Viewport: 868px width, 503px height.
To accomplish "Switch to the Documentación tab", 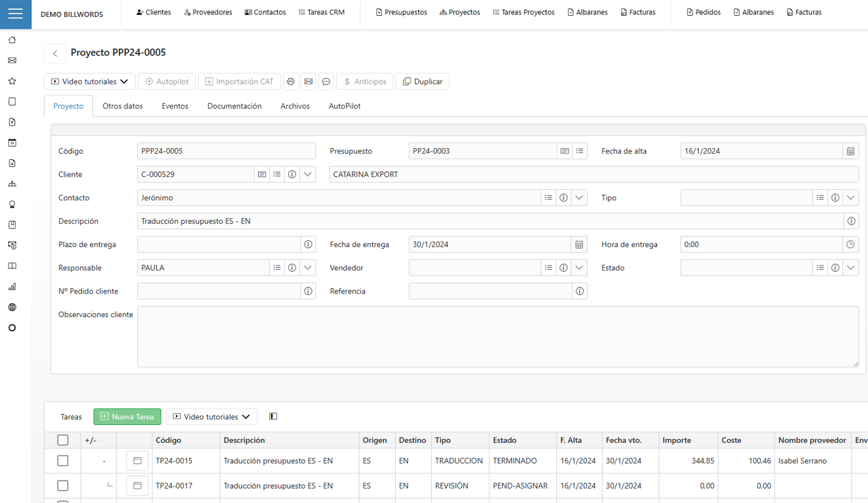I will coord(234,106).
